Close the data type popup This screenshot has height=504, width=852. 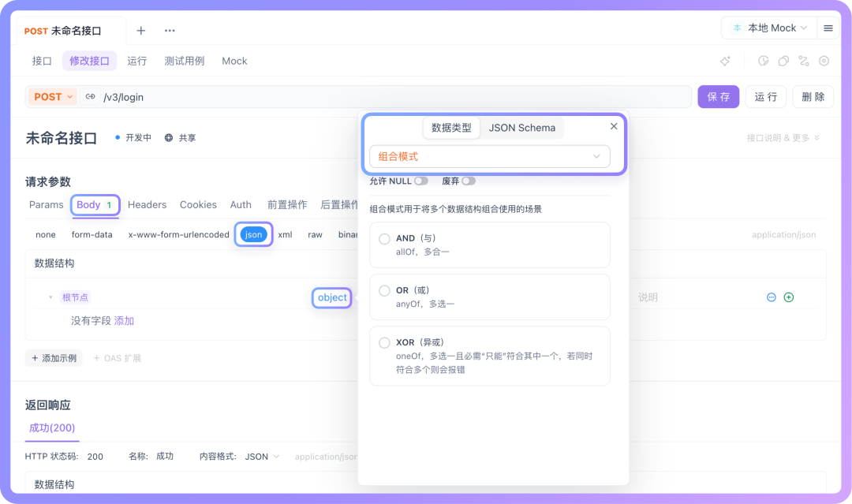(614, 126)
